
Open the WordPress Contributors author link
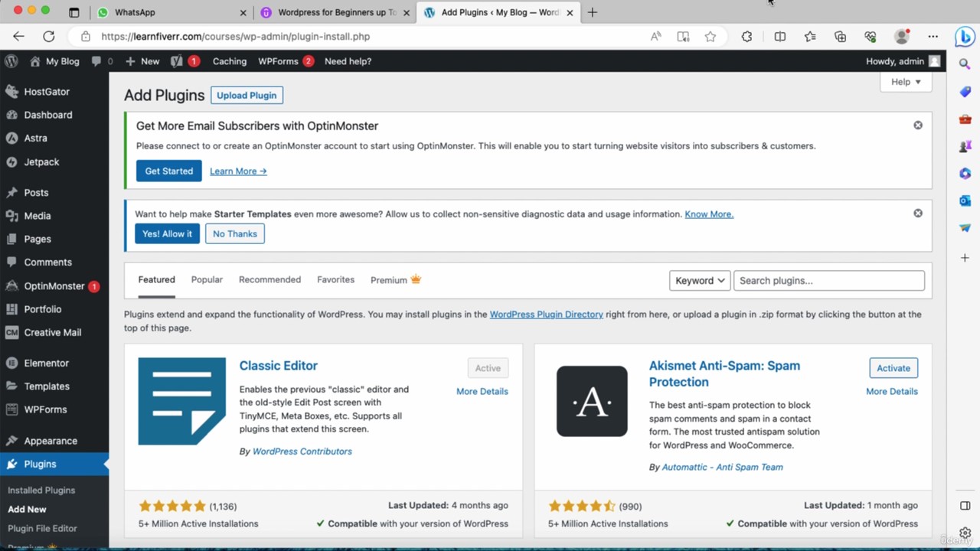pos(302,452)
